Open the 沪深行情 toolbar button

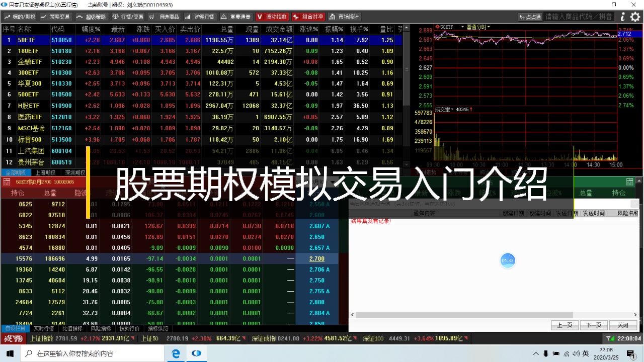(x=200, y=17)
